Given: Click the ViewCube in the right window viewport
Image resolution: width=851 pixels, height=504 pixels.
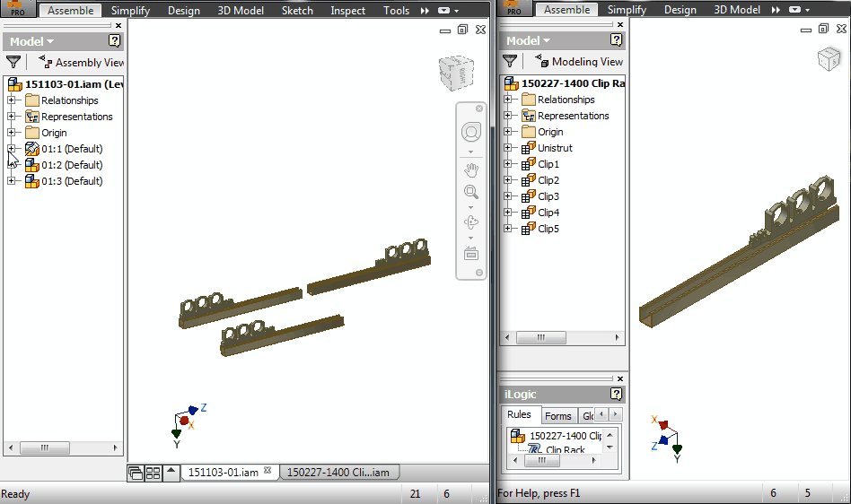Looking at the screenshot, I should pyautogui.click(x=829, y=58).
